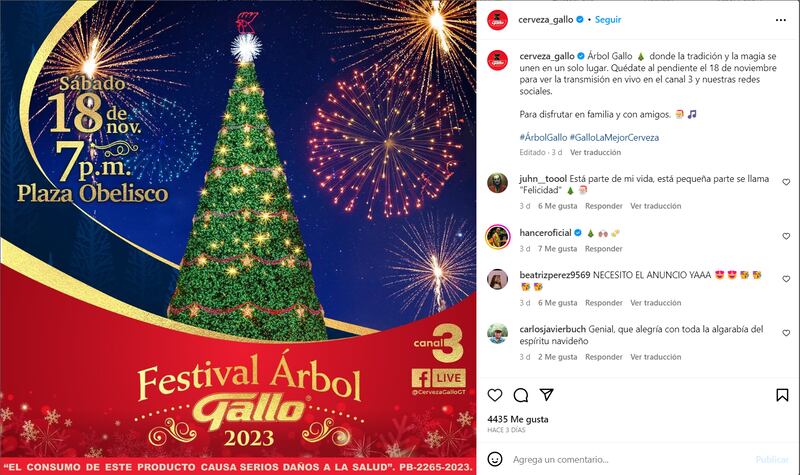800x475 pixels.
Task: Click cerveza_gallo profile avatar in header
Action: tap(497, 20)
